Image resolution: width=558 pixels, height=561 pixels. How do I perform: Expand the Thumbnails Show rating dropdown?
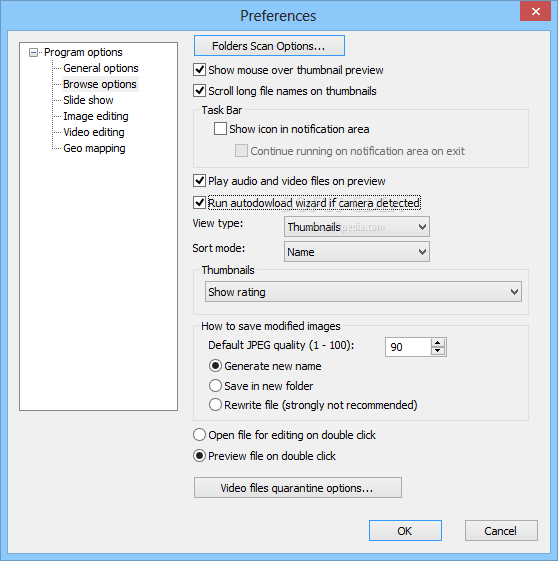coord(363,292)
